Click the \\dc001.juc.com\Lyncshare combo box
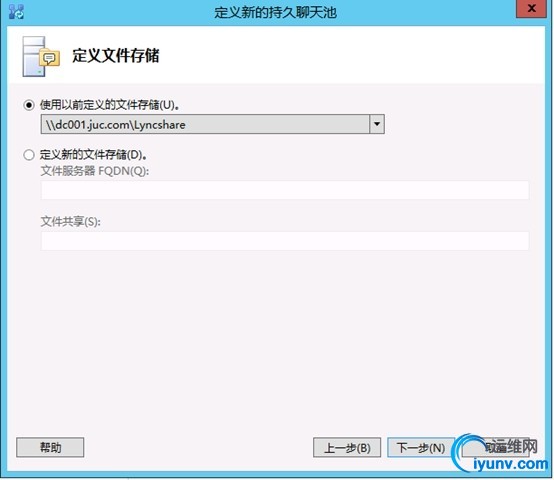 click(x=212, y=124)
